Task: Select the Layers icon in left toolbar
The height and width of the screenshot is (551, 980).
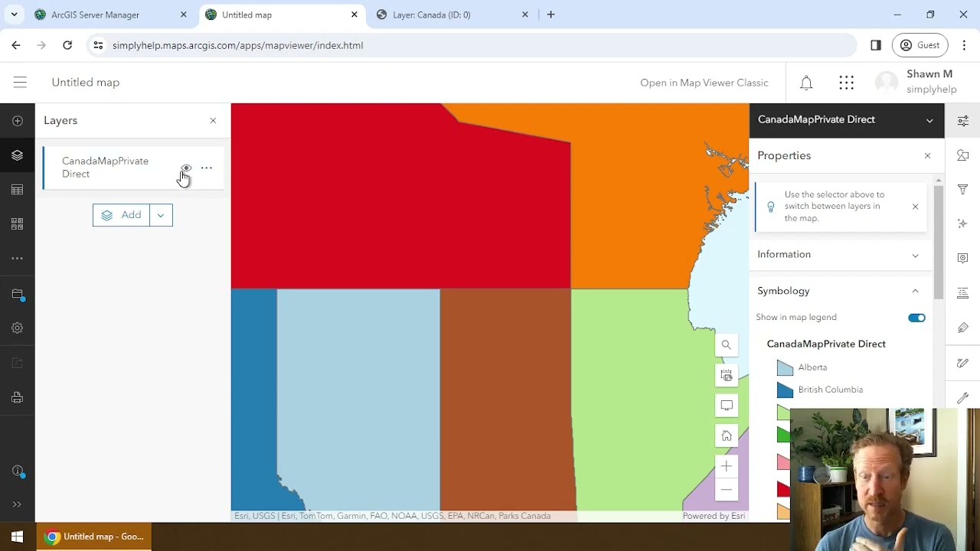Action: point(17,155)
